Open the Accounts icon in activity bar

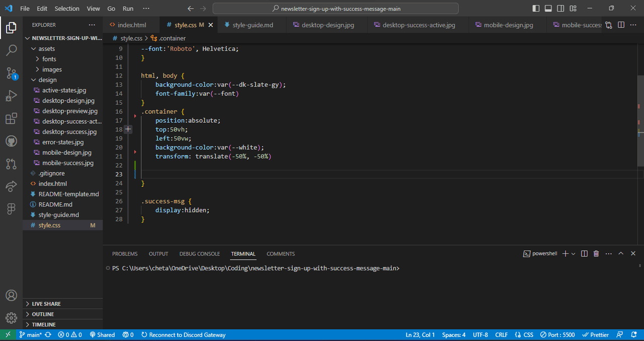point(11,295)
